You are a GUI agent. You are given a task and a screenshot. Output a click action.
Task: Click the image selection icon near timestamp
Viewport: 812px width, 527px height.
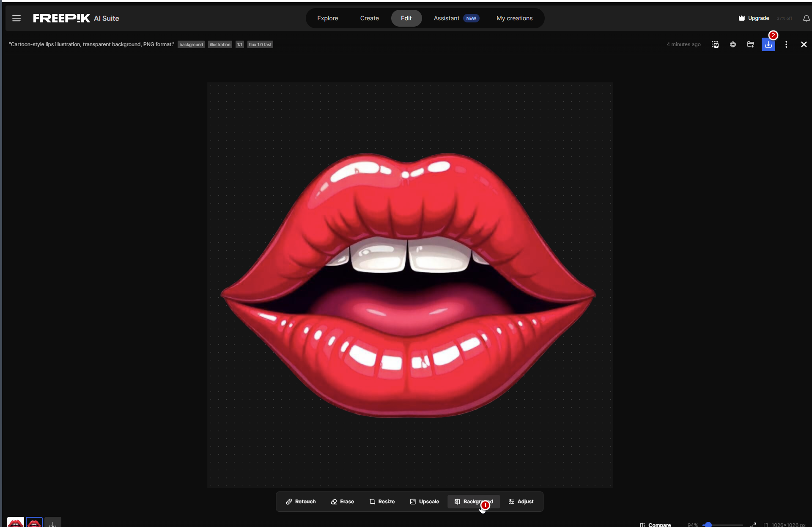point(715,44)
